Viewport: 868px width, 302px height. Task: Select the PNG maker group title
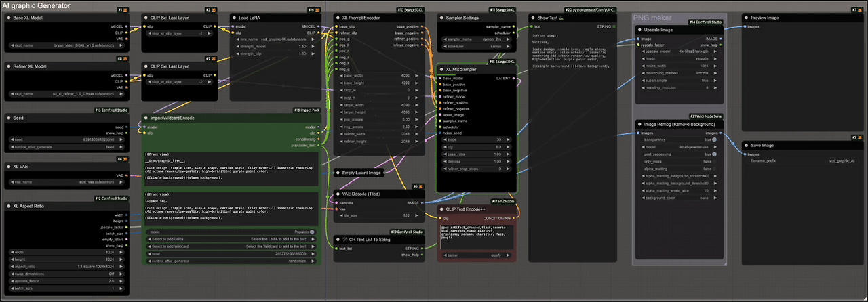coord(653,18)
